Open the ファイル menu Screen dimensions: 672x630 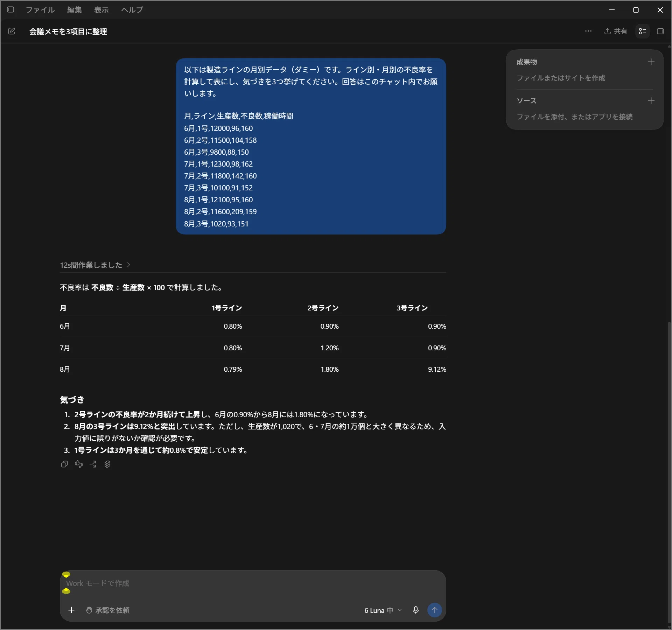click(40, 10)
